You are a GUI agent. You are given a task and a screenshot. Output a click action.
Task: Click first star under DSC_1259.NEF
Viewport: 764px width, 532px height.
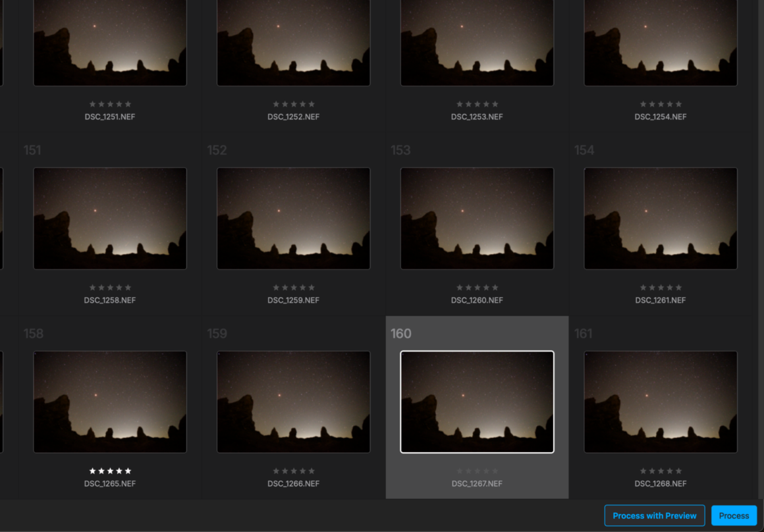(x=276, y=288)
